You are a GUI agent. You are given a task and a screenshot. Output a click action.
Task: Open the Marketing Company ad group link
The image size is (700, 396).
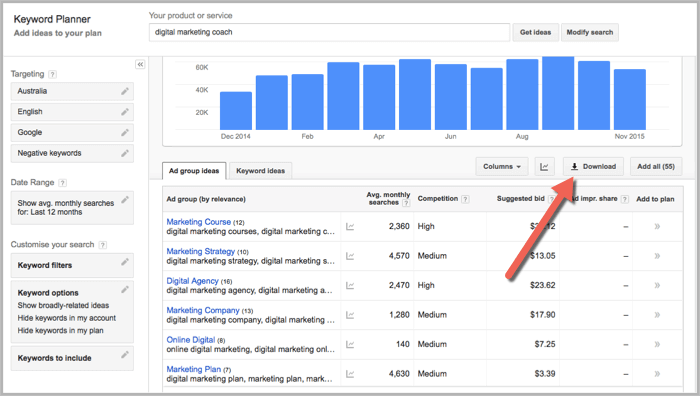pyautogui.click(x=203, y=310)
